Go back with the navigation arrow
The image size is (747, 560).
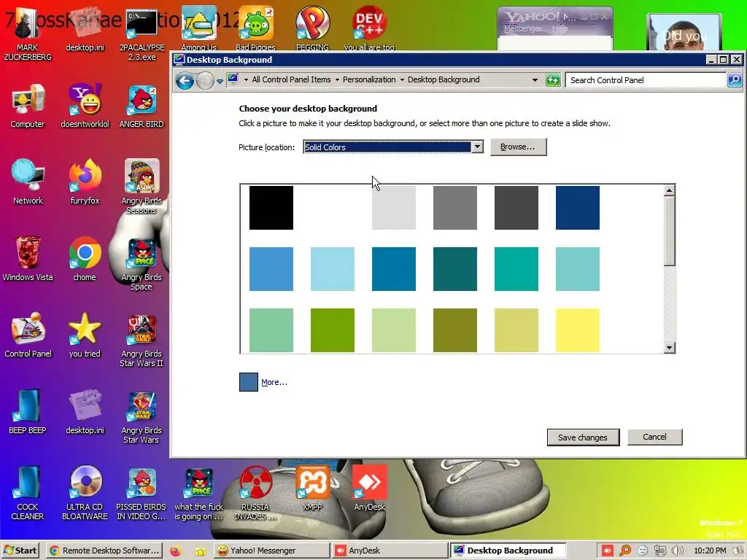point(185,80)
